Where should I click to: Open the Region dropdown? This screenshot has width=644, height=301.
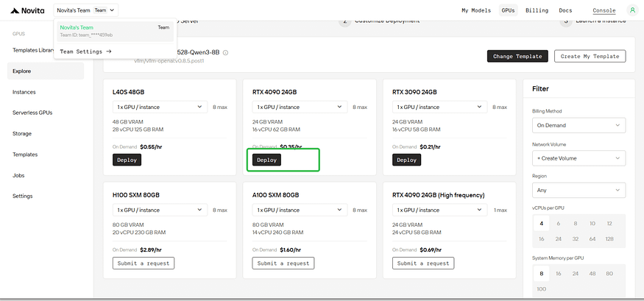(x=578, y=190)
